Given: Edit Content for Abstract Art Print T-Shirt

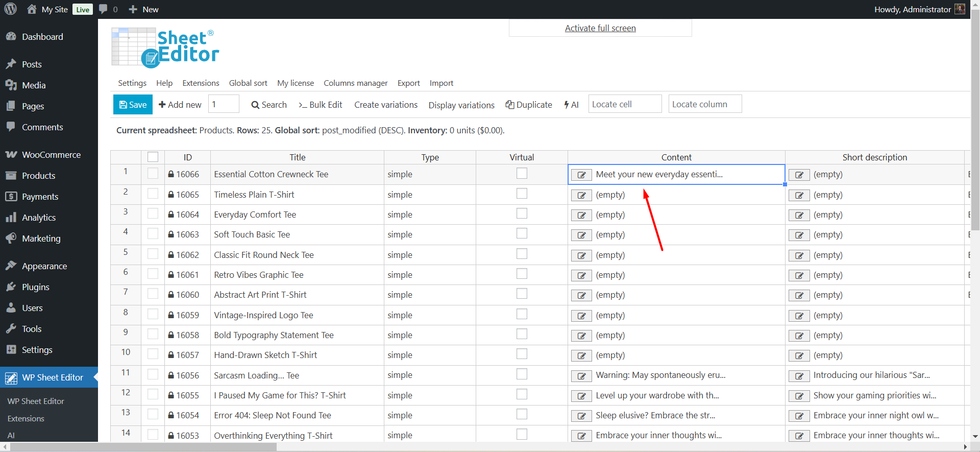Looking at the screenshot, I should [x=581, y=295].
